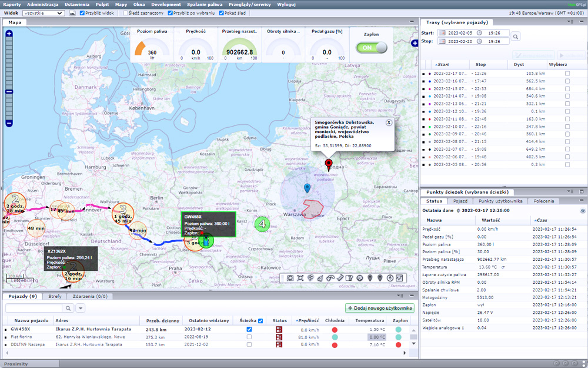
Task: Click the teal Zapłon indicator for Fiat fiorino
Action: coord(398,337)
